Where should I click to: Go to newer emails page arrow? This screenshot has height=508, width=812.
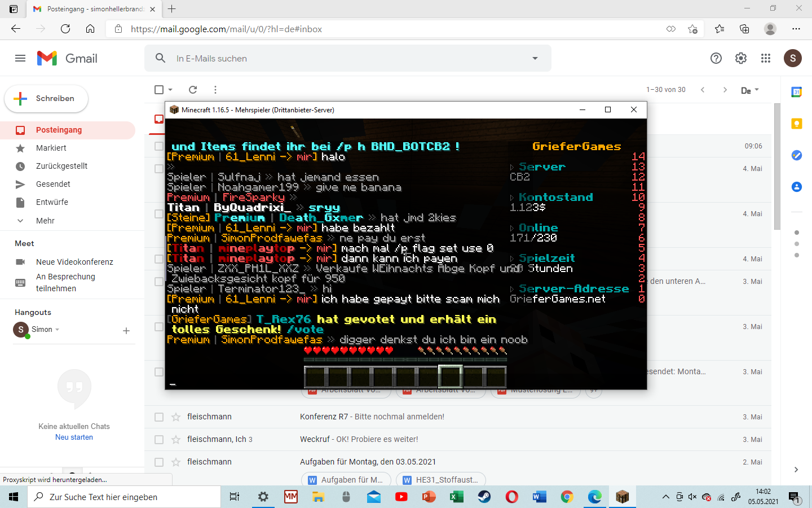[x=703, y=90]
